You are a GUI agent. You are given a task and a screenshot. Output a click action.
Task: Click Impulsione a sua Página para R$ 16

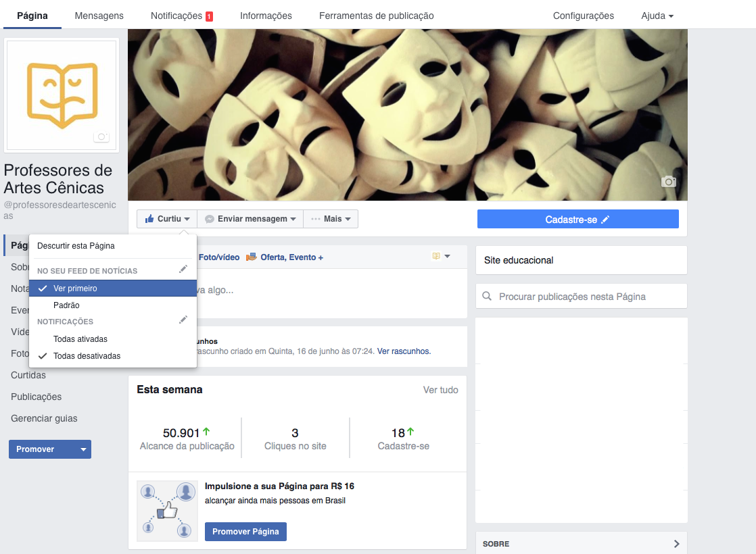(280, 486)
